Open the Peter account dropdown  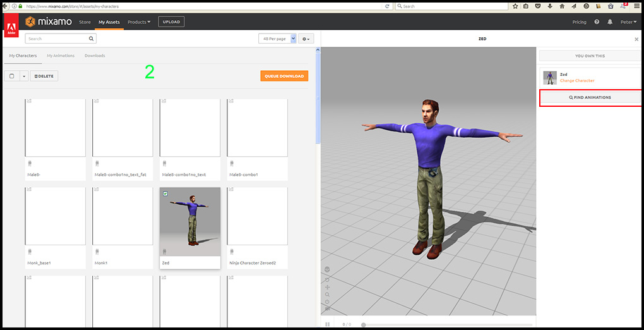point(628,21)
